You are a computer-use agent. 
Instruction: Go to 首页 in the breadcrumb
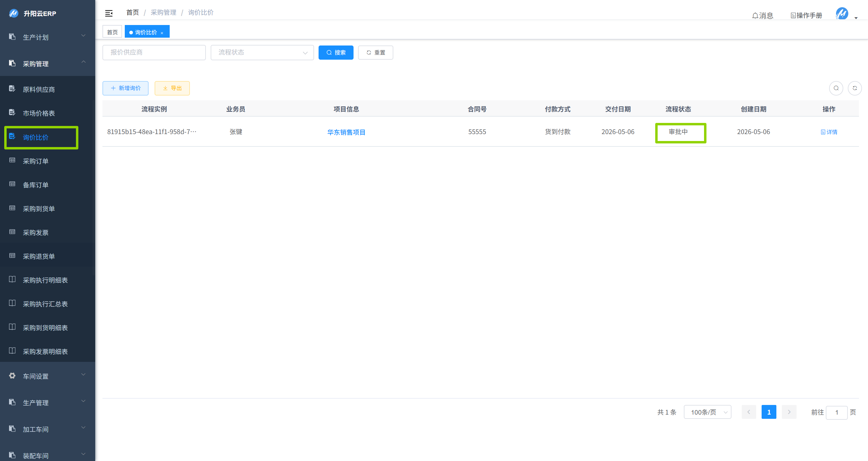(x=132, y=12)
